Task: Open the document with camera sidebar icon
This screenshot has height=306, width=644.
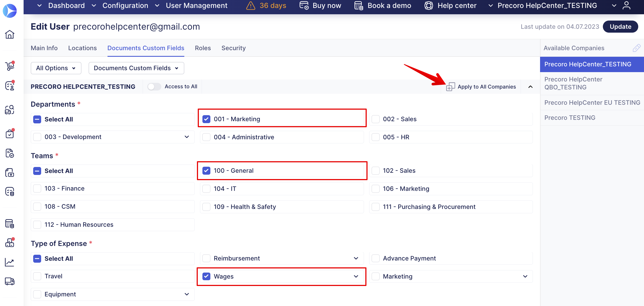Action: (10, 172)
